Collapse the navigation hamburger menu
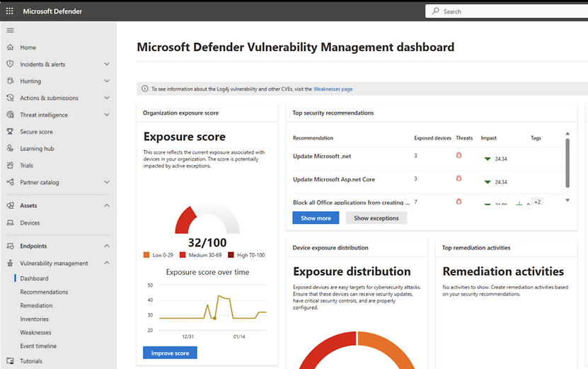This screenshot has height=369, width=588. (x=10, y=30)
